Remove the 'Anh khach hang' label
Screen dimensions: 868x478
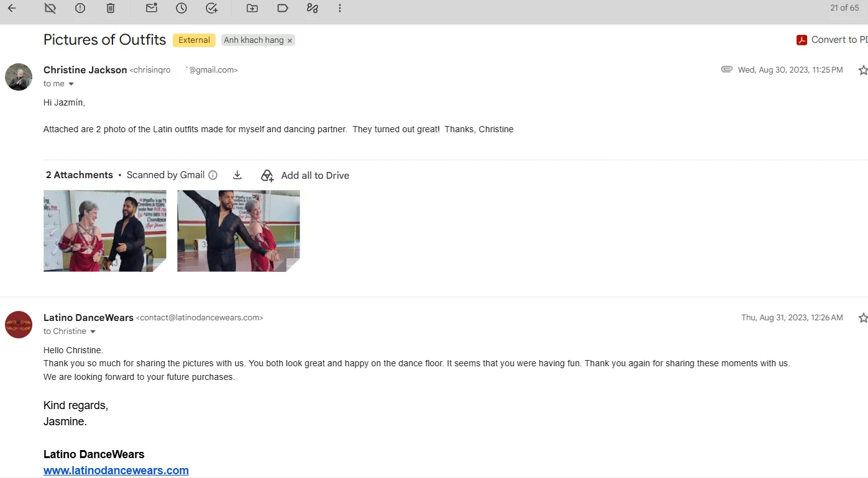coord(290,40)
